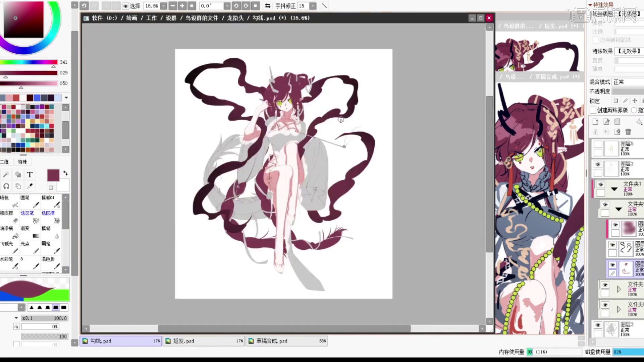
Task: Click the 特殊 button above tools
Action: pyautogui.click(x=22, y=162)
